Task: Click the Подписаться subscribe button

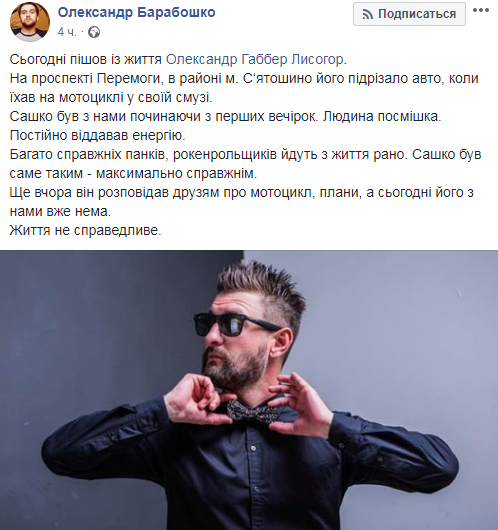Action: coord(409,14)
